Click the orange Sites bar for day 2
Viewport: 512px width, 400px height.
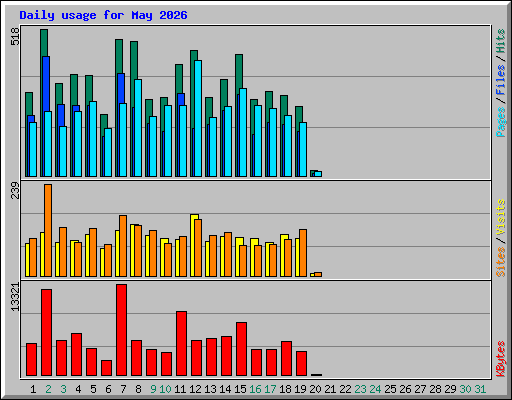[48, 230]
